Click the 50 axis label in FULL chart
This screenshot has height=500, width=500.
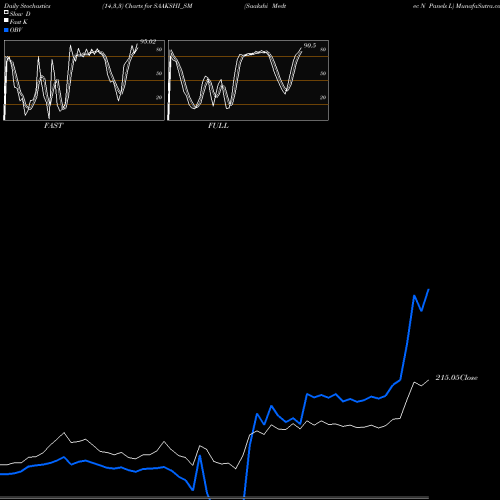click(x=323, y=73)
